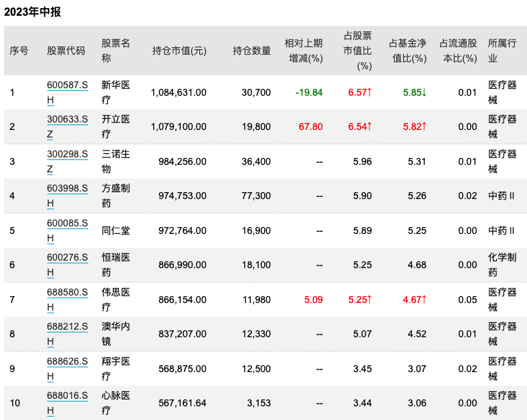
Task: Open stock code link 688626.SH
Action: [67, 369]
